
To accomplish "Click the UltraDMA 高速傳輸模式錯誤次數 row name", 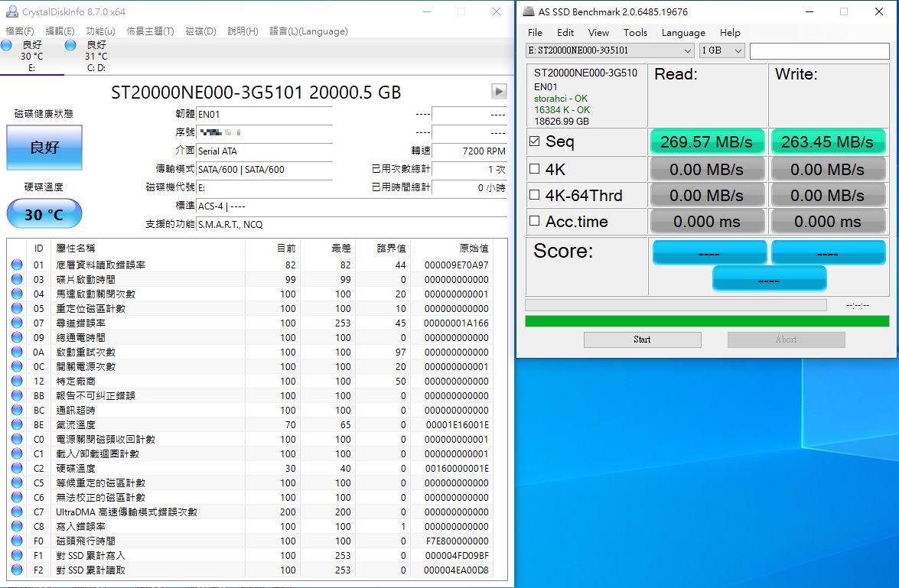I will click(x=126, y=512).
